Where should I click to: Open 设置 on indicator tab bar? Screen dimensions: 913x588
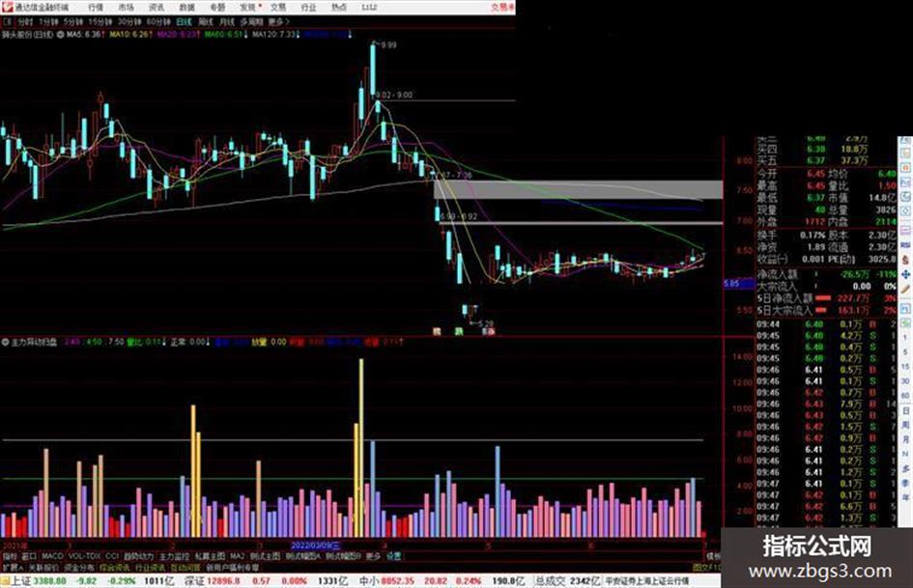click(394, 556)
